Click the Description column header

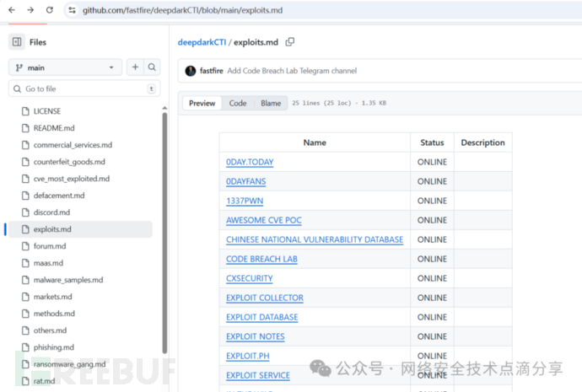pyautogui.click(x=483, y=142)
